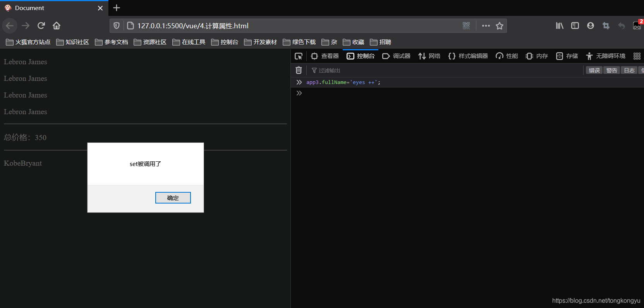Switch to the 调试器 debugger tab
Image resolution: width=644 pixels, height=308 pixels.
[x=396, y=56]
